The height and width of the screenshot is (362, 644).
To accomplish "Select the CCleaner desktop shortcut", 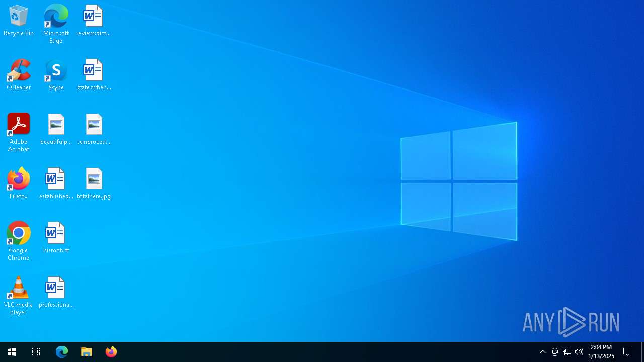I will [19, 75].
